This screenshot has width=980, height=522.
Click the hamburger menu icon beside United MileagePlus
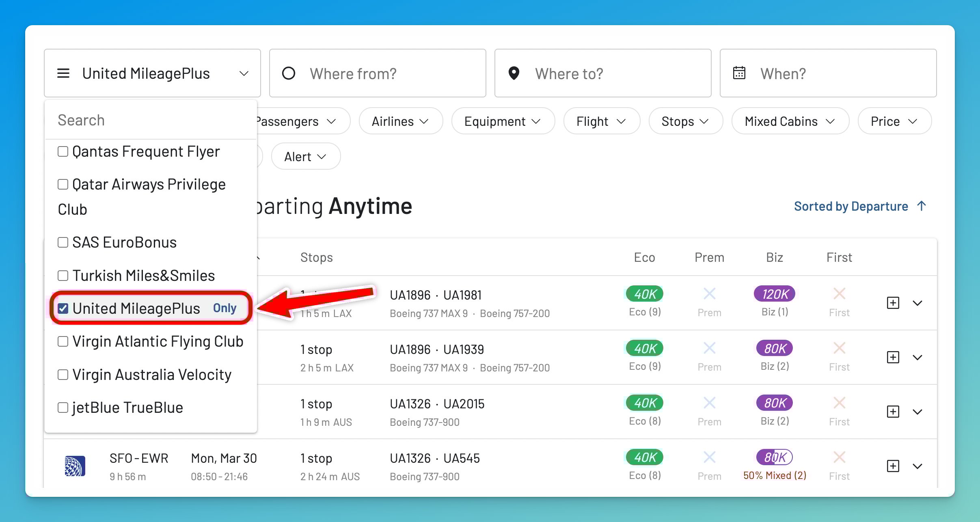click(x=63, y=73)
